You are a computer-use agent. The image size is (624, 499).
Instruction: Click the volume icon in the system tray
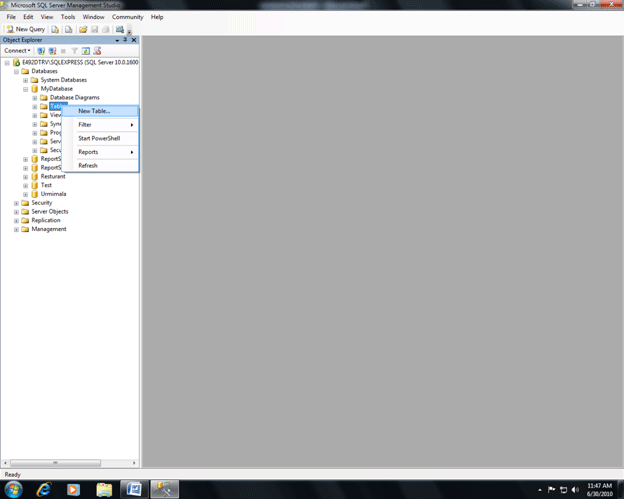(x=575, y=489)
